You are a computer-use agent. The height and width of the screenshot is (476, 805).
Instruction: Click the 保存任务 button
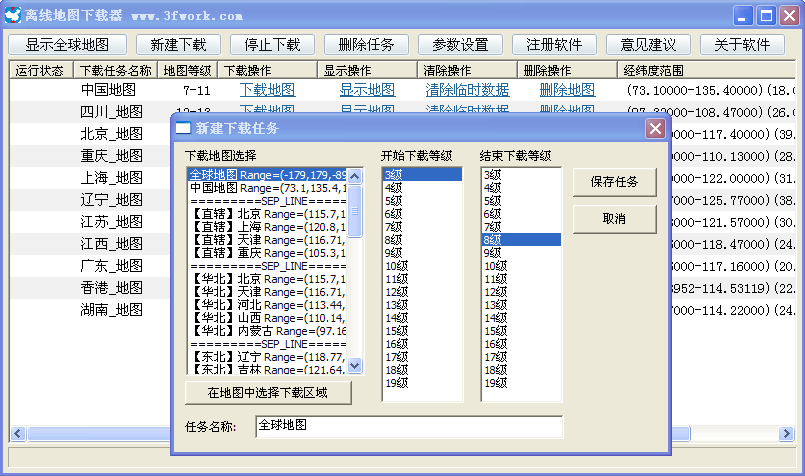click(614, 182)
